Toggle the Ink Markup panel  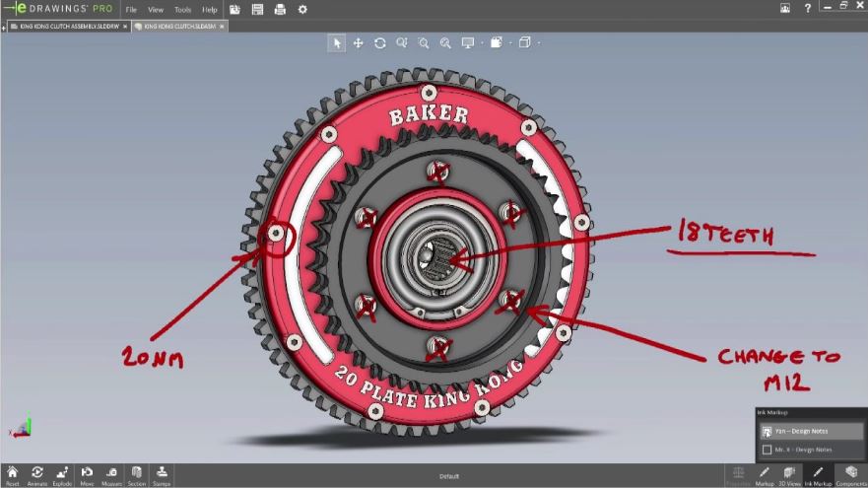coord(818,475)
